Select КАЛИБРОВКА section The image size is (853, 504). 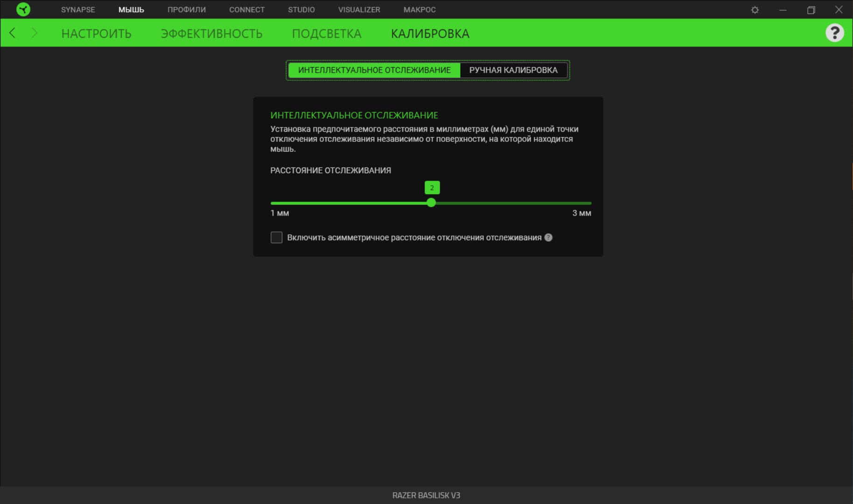(430, 34)
